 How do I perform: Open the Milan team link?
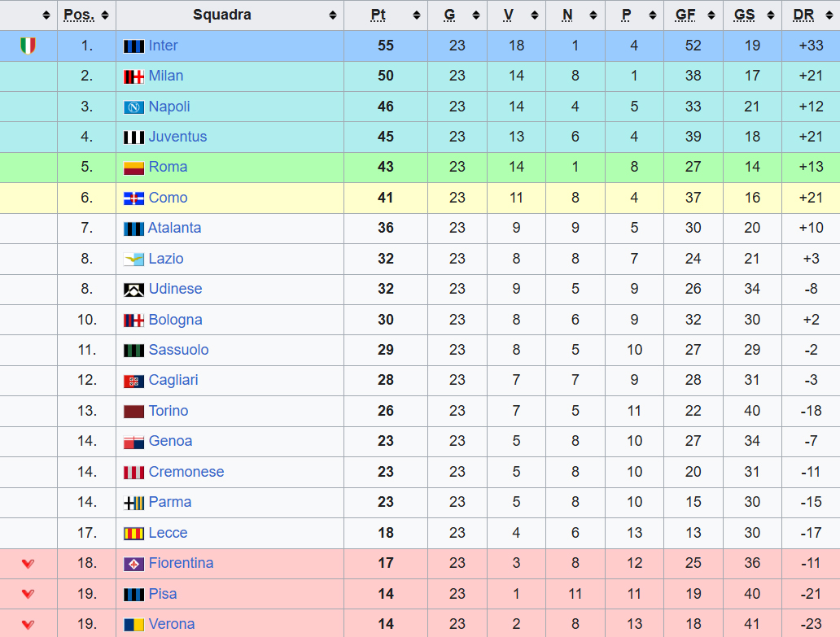166,76
